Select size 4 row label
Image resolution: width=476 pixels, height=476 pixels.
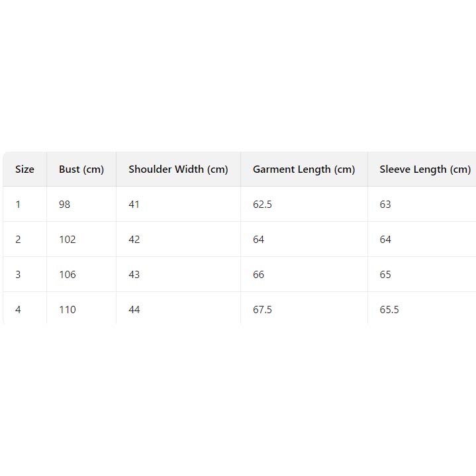tap(18, 310)
